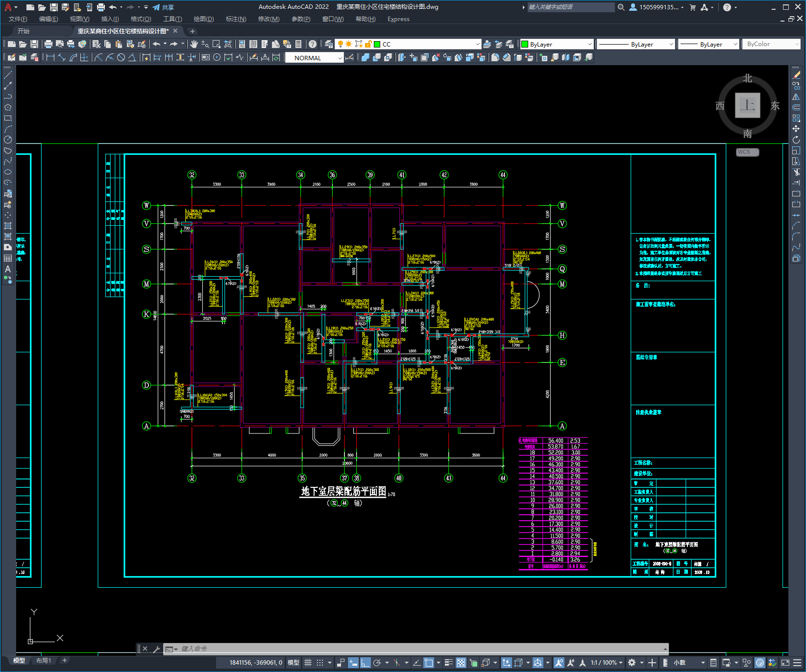
Task: Open the 文件(F) menu
Action: [x=18, y=19]
